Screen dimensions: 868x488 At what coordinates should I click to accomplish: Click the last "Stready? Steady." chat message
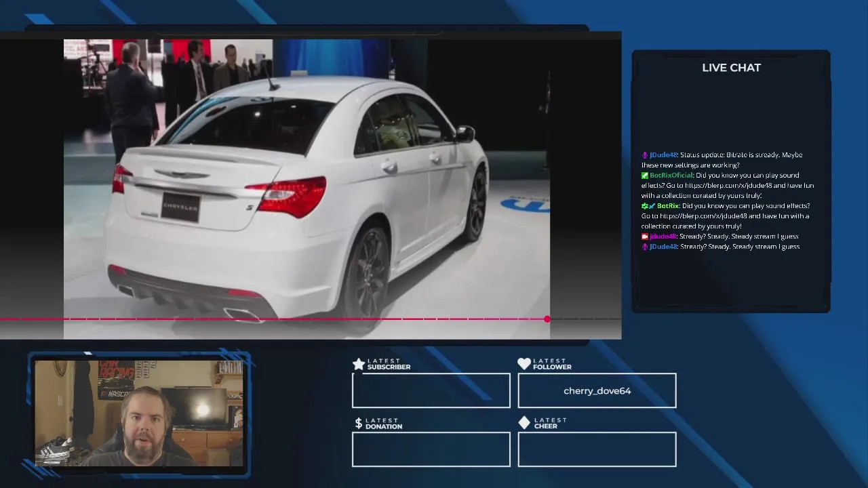coord(740,247)
